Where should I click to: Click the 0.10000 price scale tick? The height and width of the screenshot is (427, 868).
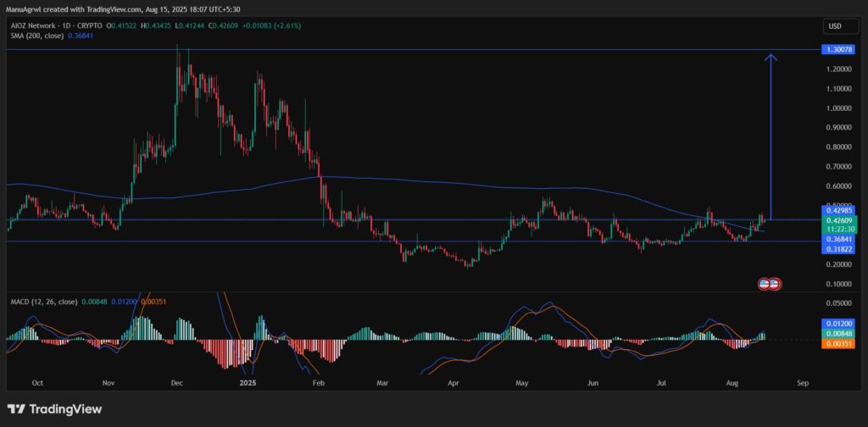coord(839,284)
